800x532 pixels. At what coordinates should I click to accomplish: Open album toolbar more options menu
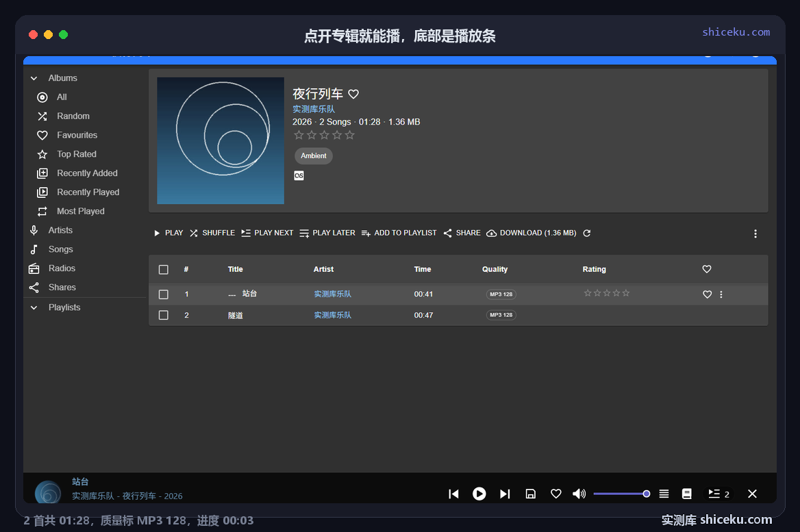click(755, 233)
